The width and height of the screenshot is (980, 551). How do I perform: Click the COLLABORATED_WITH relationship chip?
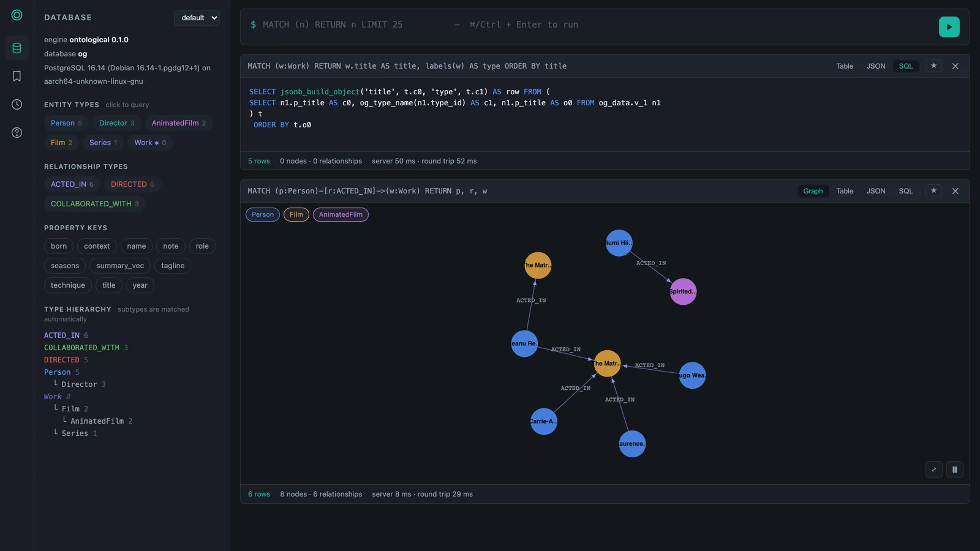(x=94, y=204)
